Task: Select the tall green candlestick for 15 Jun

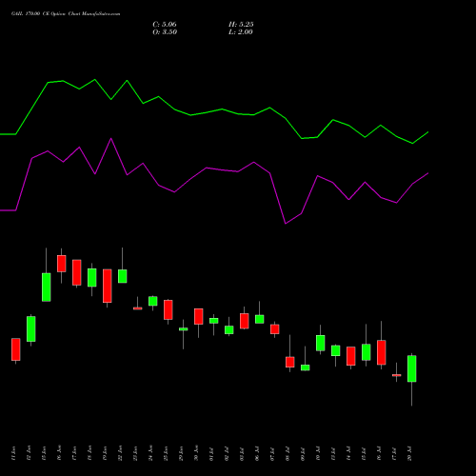Action: click(x=47, y=288)
